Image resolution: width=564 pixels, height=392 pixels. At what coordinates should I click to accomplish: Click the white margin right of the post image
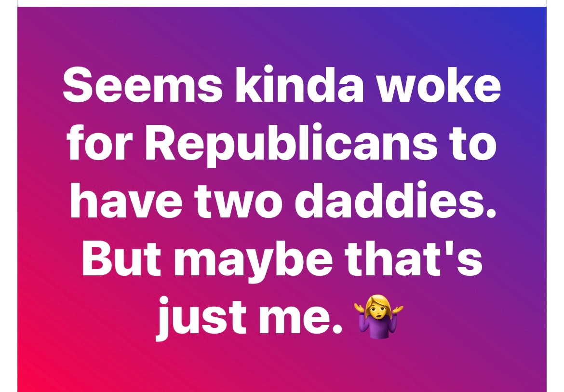pos(555,196)
